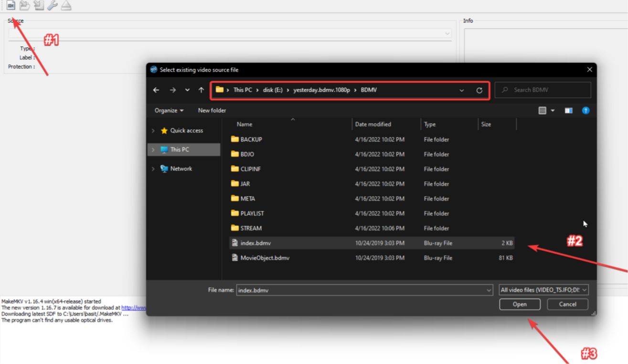Expand the This PC tree item

pos(153,149)
